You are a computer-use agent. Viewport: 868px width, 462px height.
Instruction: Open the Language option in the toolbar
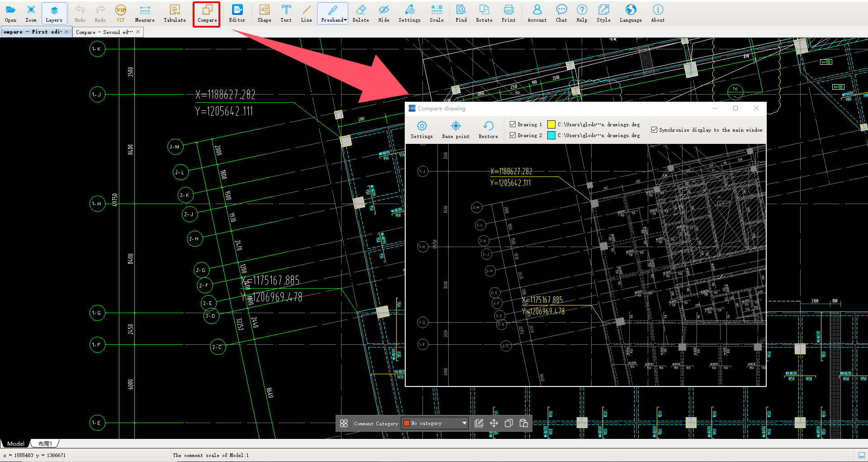(631, 14)
